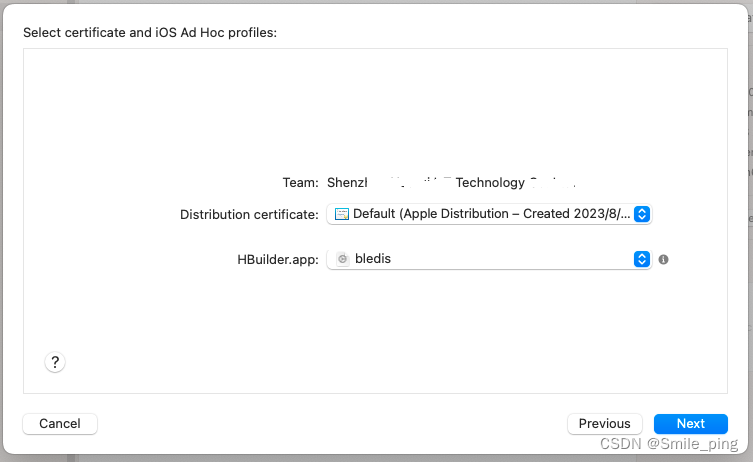The image size is (753, 462).
Task: Click the certificate icon in Distribution dropdown
Action: [341, 214]
